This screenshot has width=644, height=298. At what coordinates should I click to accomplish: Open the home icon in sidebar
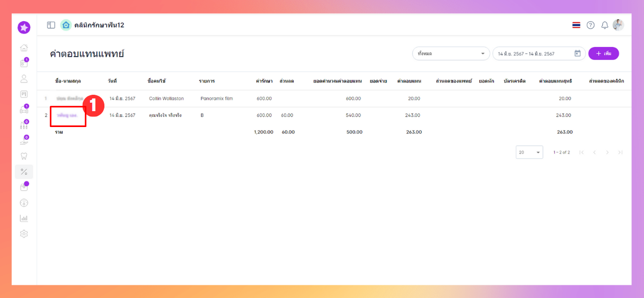(24, 48)
